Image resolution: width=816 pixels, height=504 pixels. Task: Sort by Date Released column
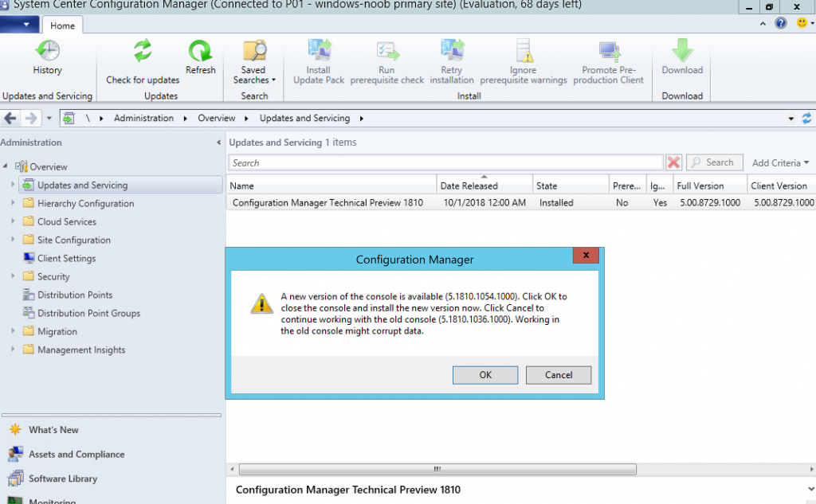pyautogui.click(x=484, y=186)
